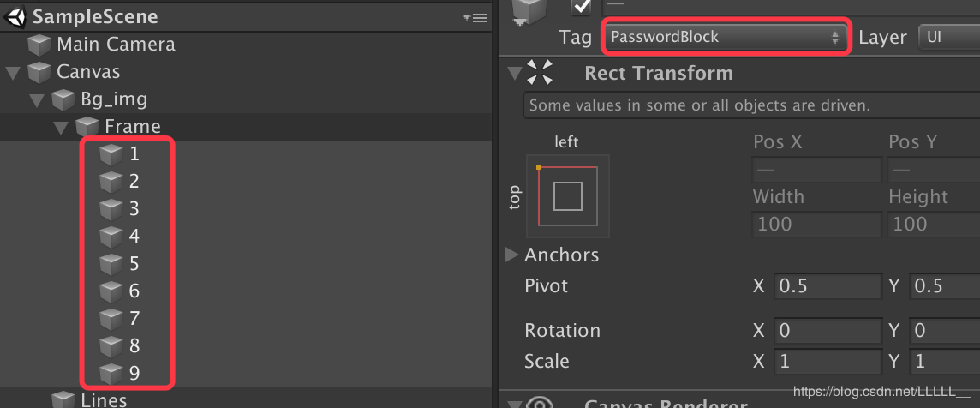Click the Pivot X value field

tap(827, 285)
